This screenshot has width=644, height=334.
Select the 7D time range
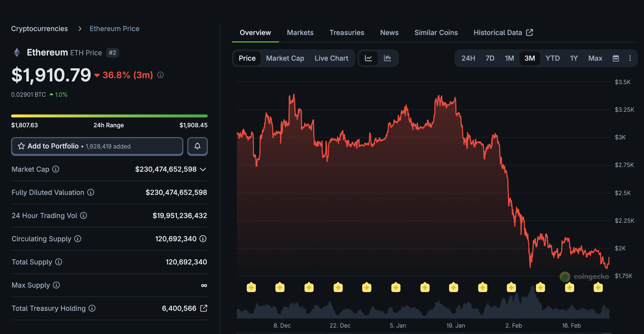click(x=490, y=58)
